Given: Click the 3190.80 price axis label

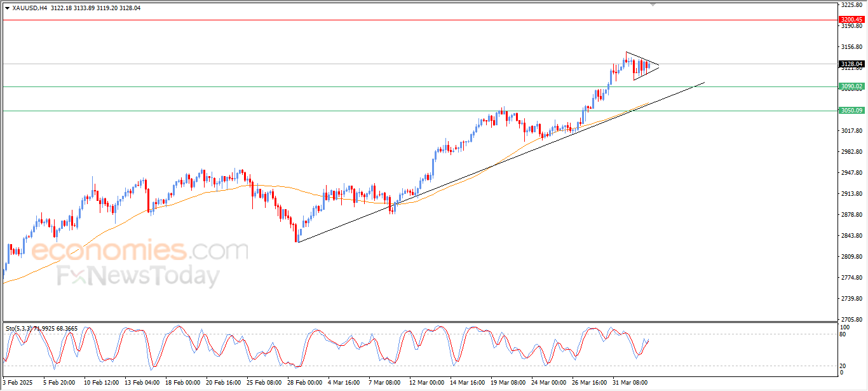Looking at the screenshot, I should coord(851,26).
